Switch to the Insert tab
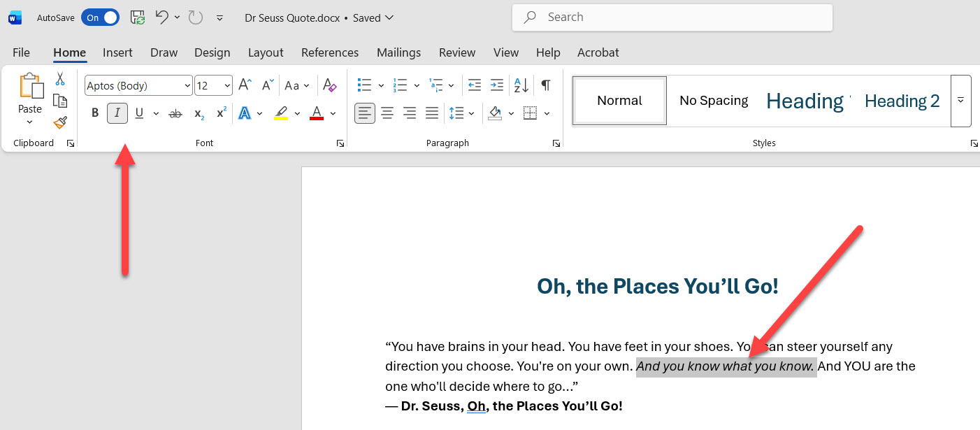Viewport: 980px width, 430px height. 117,52
